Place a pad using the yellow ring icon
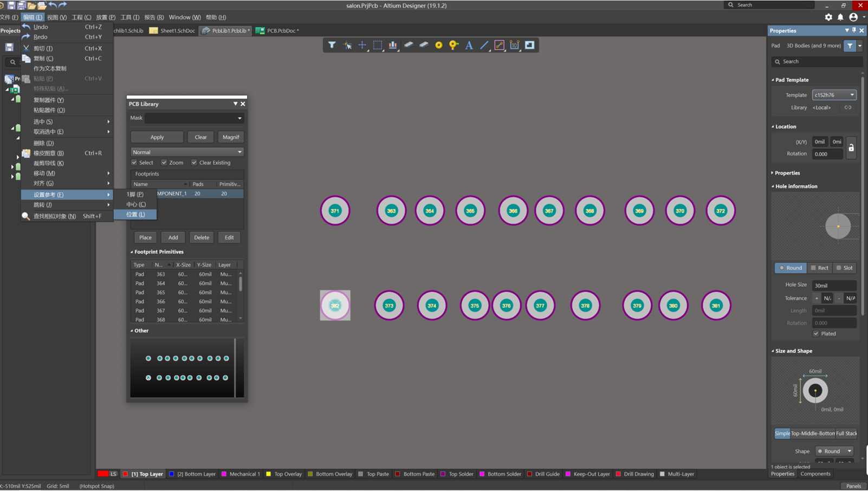The image size is (868, 491). 439,45
